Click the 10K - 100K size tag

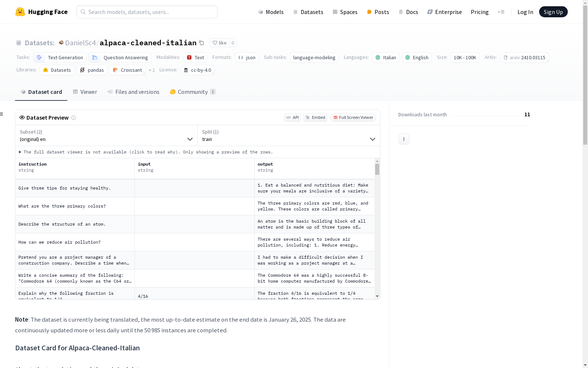[465, 57]
